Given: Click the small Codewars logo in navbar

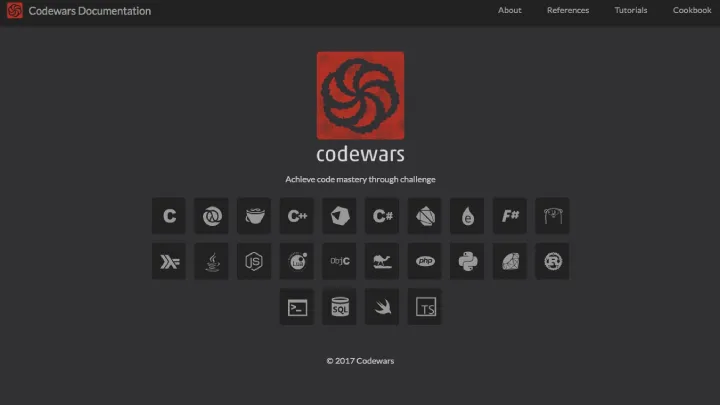Looking at the screenshot, I should pyautogui.click(x=15, y=11).
